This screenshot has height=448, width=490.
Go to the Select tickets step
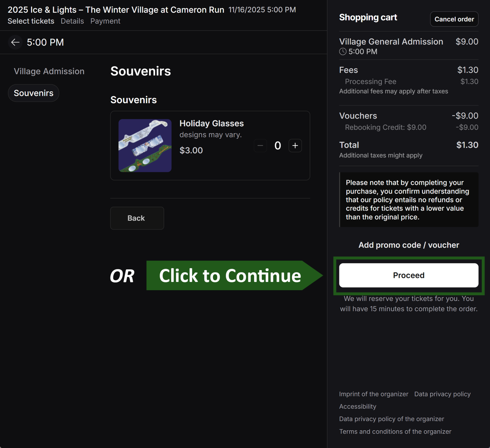click(31, 21)
